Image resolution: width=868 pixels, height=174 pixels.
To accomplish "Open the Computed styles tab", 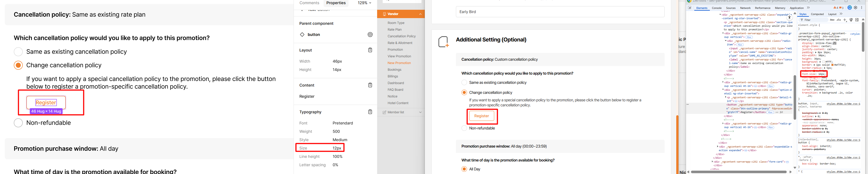I will point(817,14).
